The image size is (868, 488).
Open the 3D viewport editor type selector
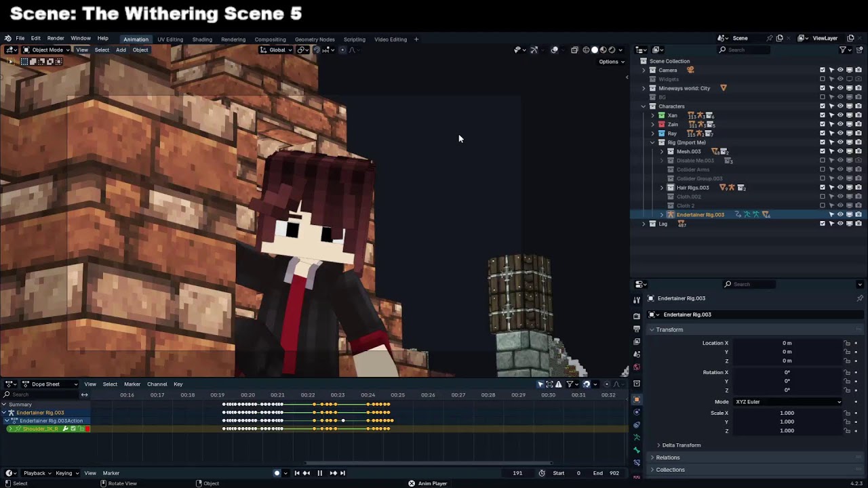(x=12, y=49)
